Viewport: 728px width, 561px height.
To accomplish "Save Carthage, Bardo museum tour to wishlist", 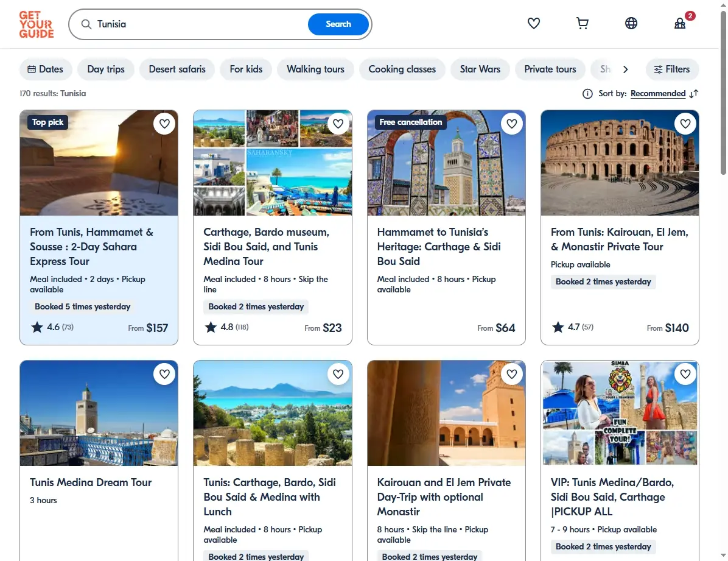I will point(338,124).
